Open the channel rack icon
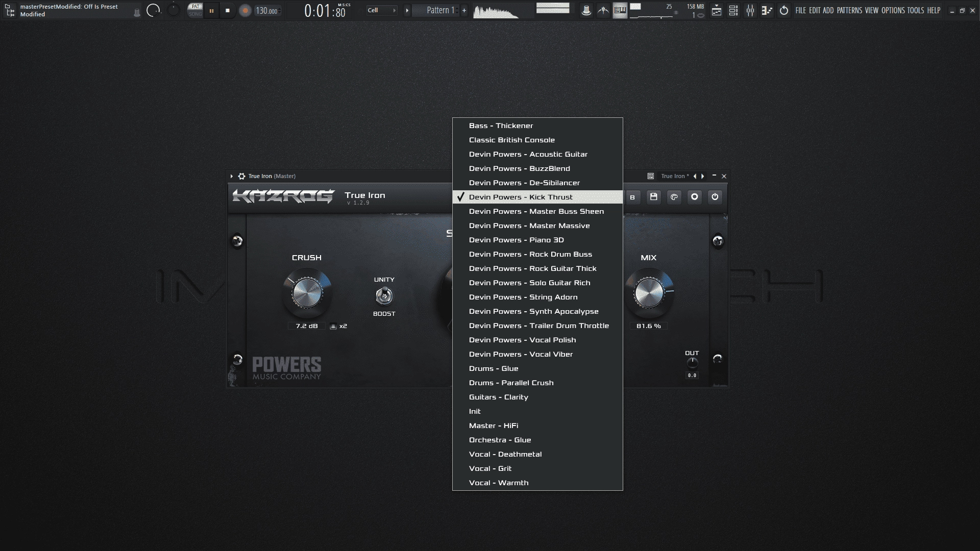 pos(733,10)
